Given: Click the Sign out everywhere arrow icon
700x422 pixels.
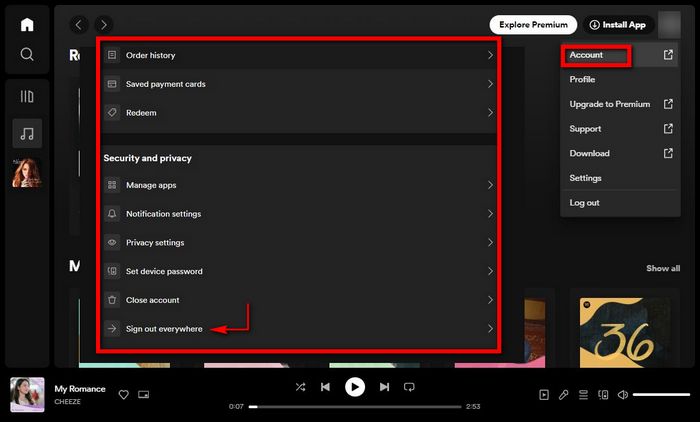Looking at the screenshot, I should point(112,329).
